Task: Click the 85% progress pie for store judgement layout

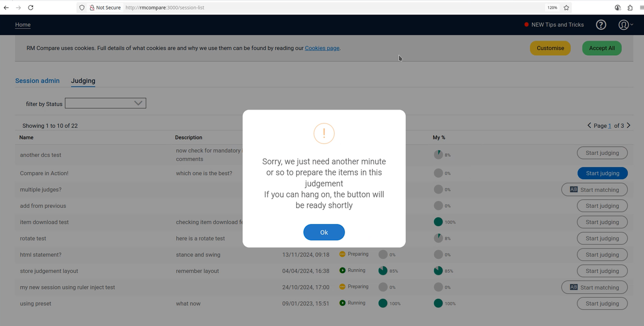Action: [384, 271]
